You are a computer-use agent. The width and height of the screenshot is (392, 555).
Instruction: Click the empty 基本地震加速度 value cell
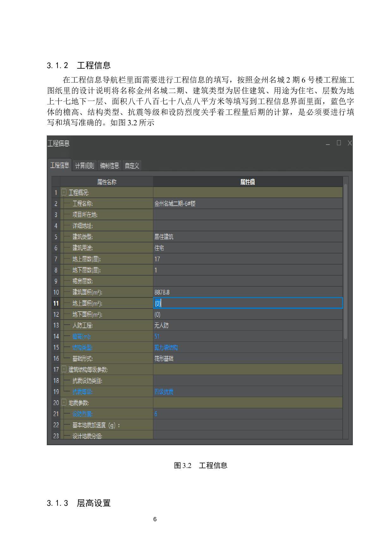coord(248,425)
